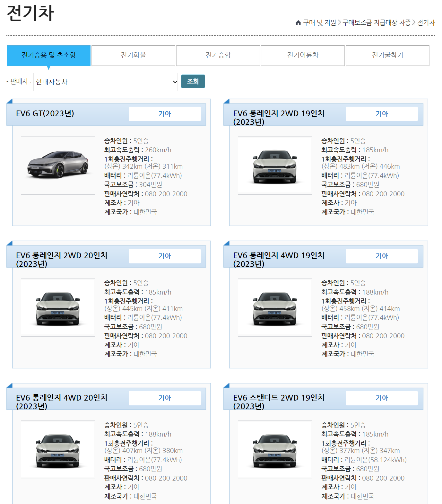Screen dimensions: 442x504
Task: Switch to the 전기승합 tab
Action: pos(218,55)
